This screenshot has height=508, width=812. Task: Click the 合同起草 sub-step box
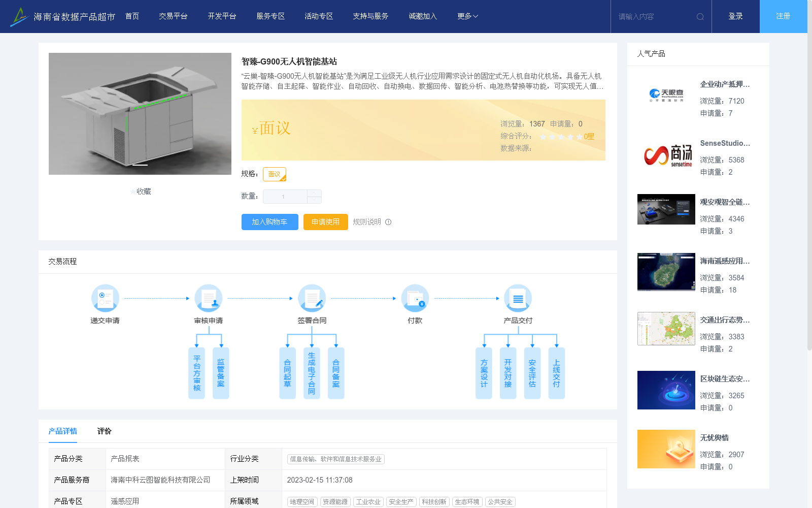[287, 373]
